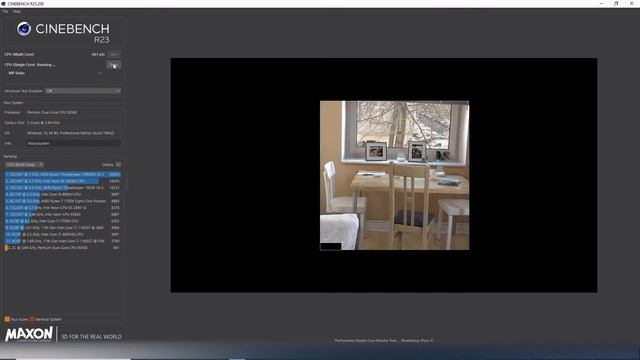This screenshot has height=360, width=640.
Task: Select the AMD Ryzen Threadripper 2990WX ranking row
Action: pyautogui.click(x=63, y=174)
